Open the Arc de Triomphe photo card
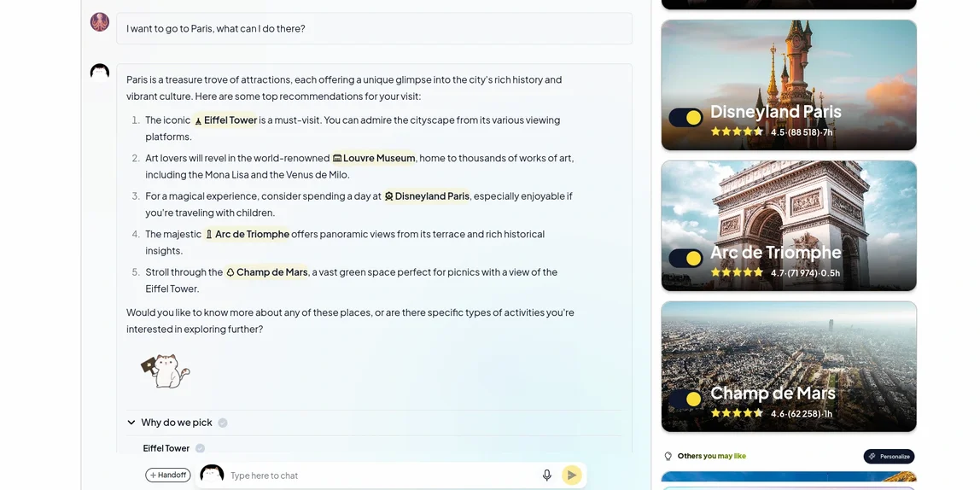The image size is (980, 490). [789, 225]
